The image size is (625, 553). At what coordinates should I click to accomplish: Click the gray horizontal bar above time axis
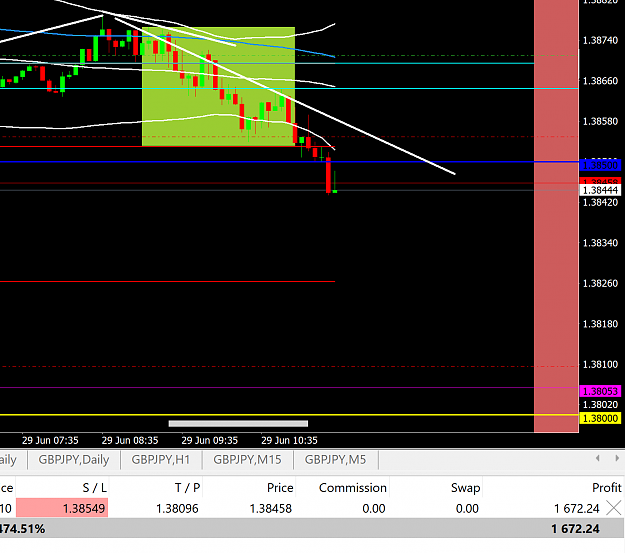click(x=238, y=423)
